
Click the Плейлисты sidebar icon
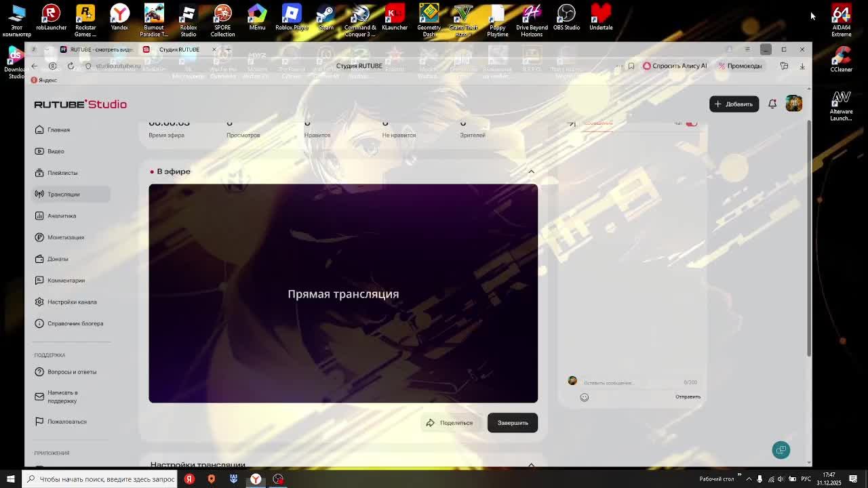coord(39,173)
